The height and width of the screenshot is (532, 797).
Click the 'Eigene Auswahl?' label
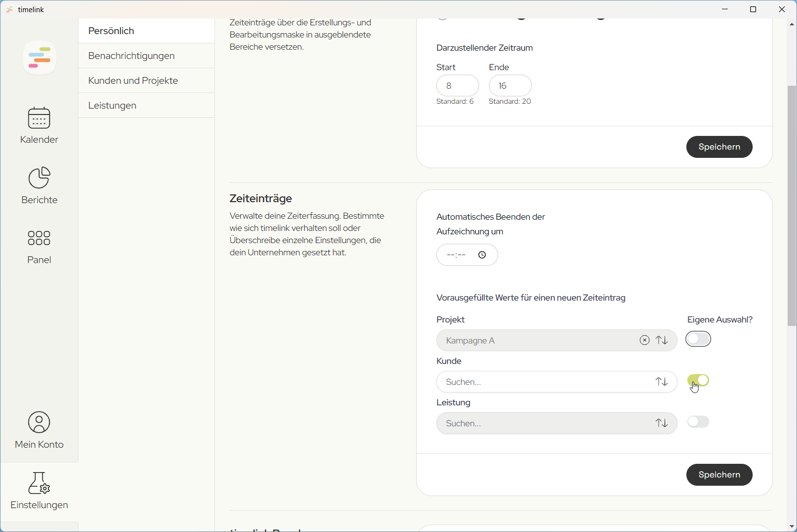[720, 320]
